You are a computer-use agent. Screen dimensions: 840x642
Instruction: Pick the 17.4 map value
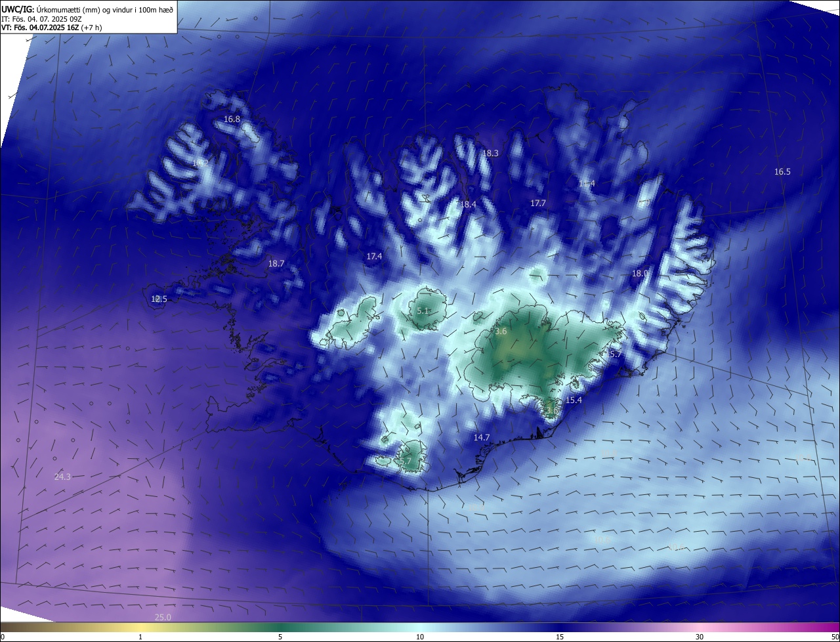pos(374,256)
